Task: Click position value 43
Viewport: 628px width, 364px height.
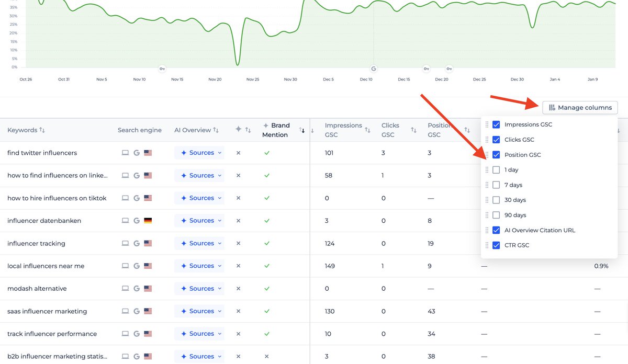Action: (x=431, y=311)
